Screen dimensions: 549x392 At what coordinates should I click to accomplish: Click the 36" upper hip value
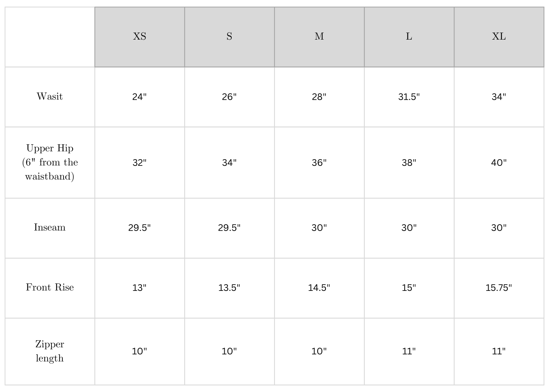[x=319, y=163]
